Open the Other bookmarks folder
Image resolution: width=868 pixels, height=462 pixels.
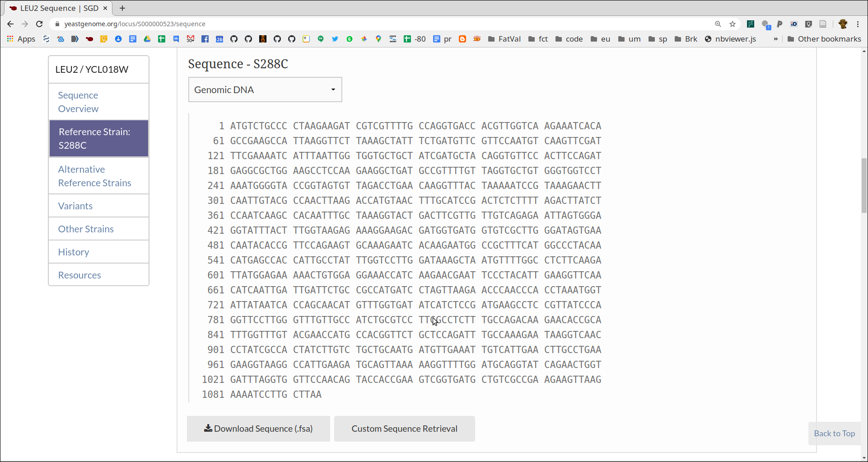824,39
